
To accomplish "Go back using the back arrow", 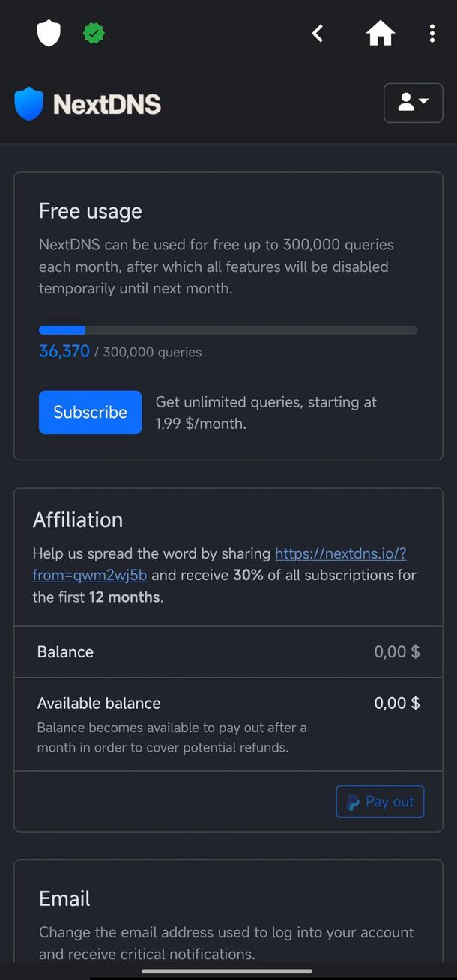I will pos(317,33).
